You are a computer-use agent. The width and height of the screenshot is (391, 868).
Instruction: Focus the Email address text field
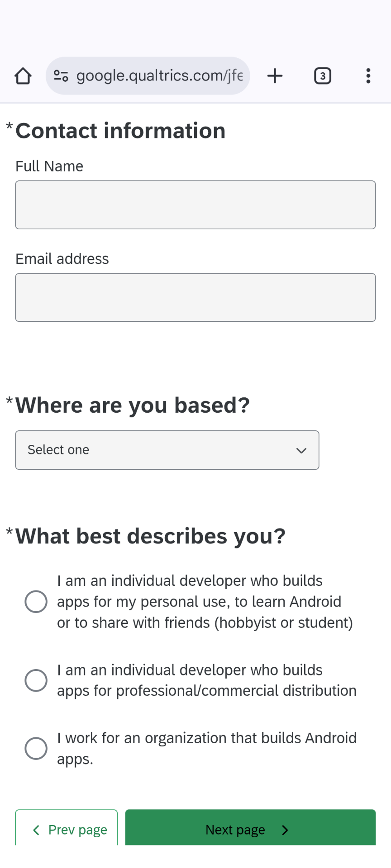click(x=195, y=297)
